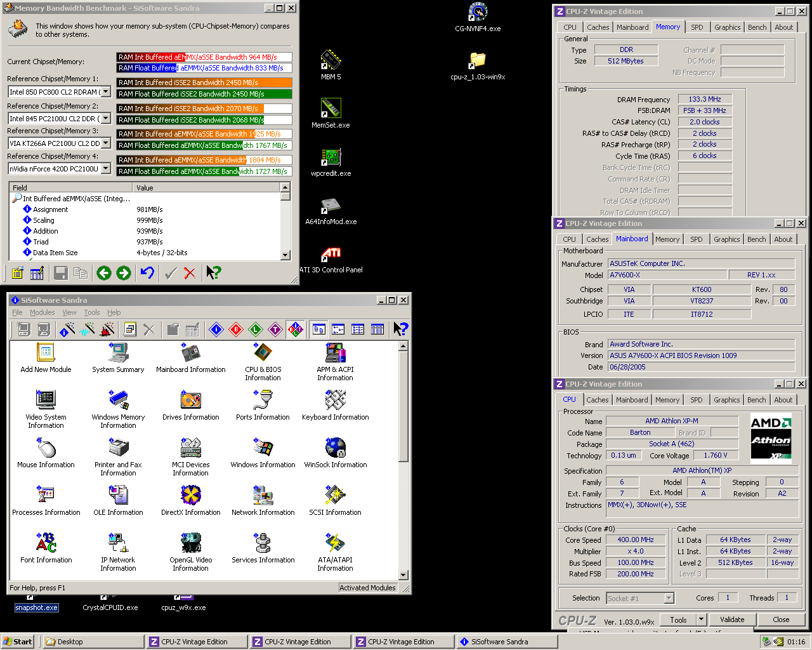The height and width of the screenshot is (650, 812).
Task: Select the wpcredit.exe desktop icon
Action: coord(331,161)
